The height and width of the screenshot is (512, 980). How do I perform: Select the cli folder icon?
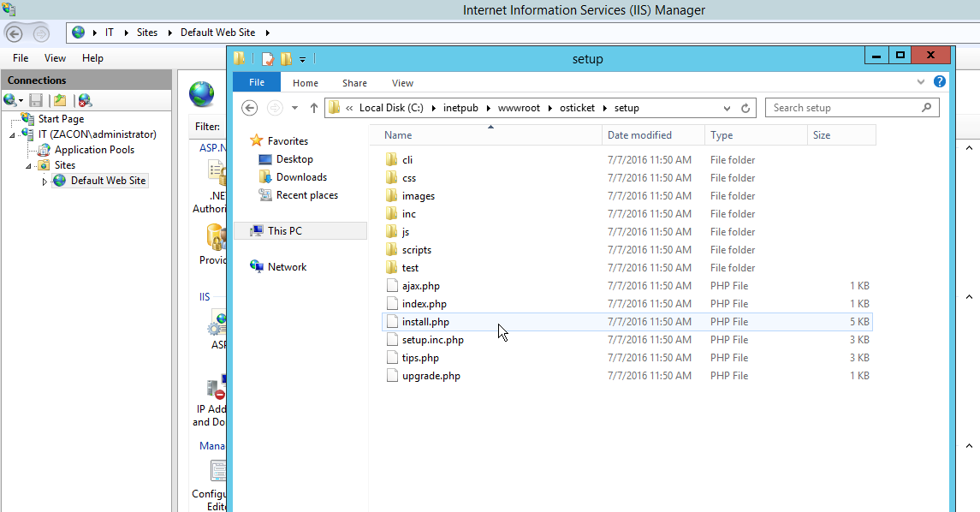point(391,160)
